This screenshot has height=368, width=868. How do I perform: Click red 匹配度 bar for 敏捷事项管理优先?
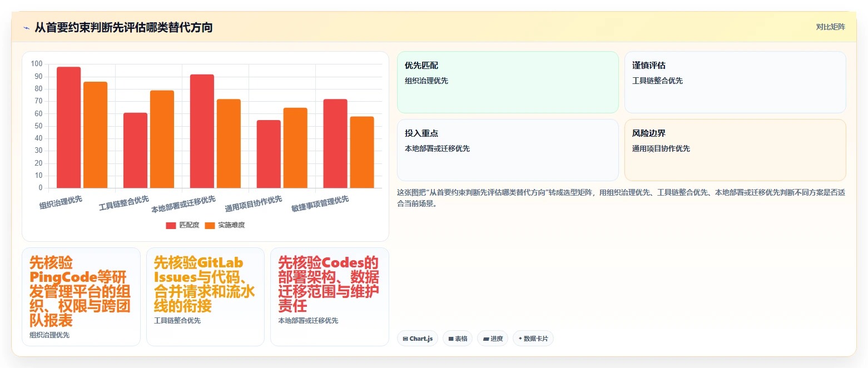click(335, 143)
